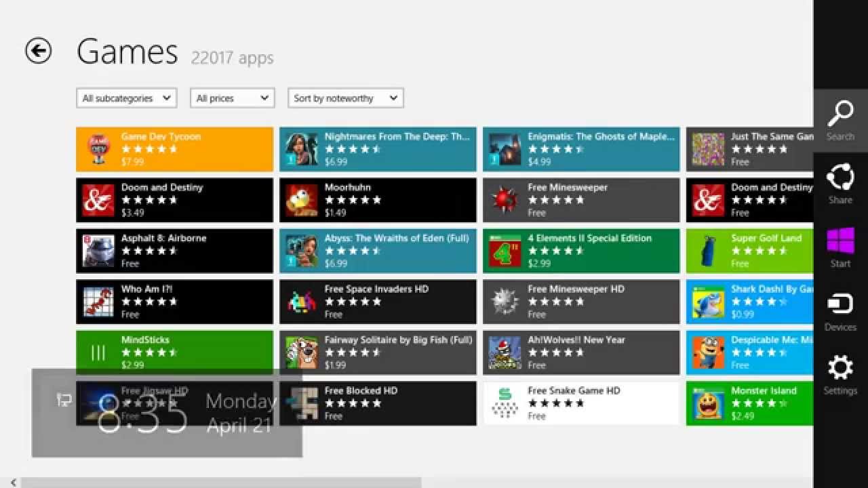Screen dimensions: 868x488
Task: Click the horizontal scrollbar thumb
Action: (x=221, y=483)
